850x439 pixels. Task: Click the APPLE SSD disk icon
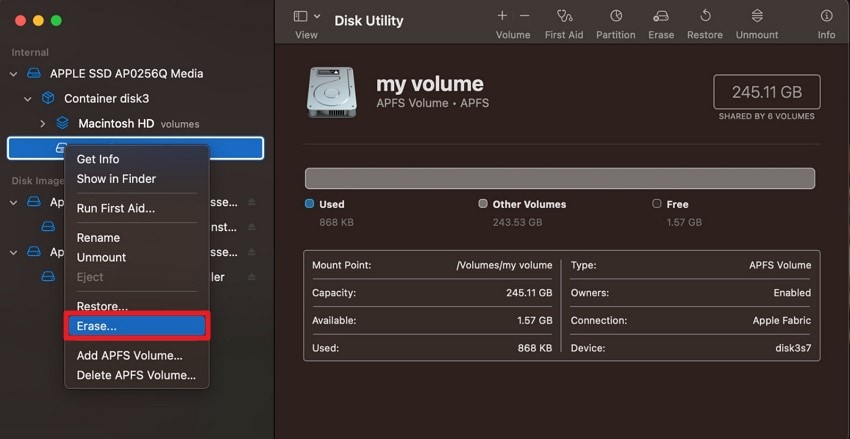[x=34, y=73]
